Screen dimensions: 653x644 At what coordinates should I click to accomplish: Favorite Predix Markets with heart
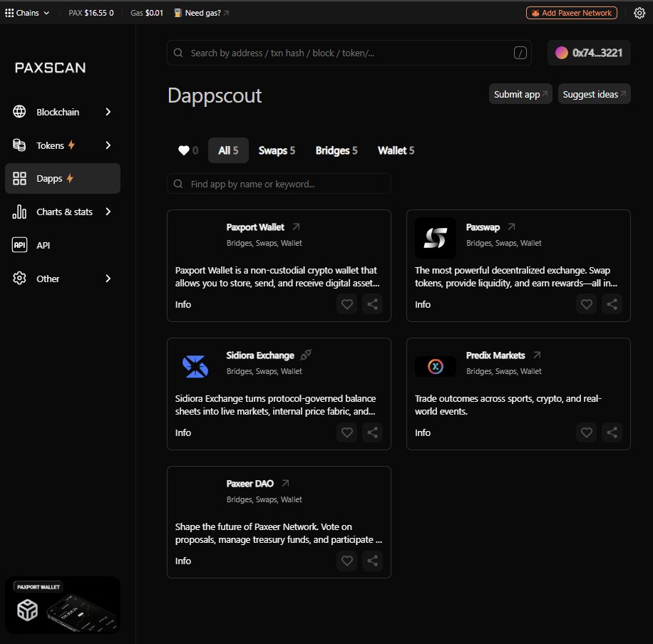(x=587, y=432)
